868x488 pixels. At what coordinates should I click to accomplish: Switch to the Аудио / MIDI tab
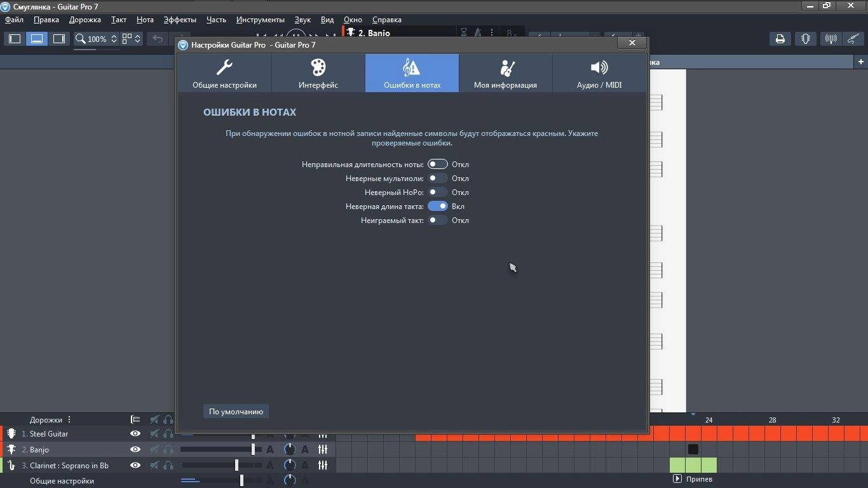(x=599, y=73)
